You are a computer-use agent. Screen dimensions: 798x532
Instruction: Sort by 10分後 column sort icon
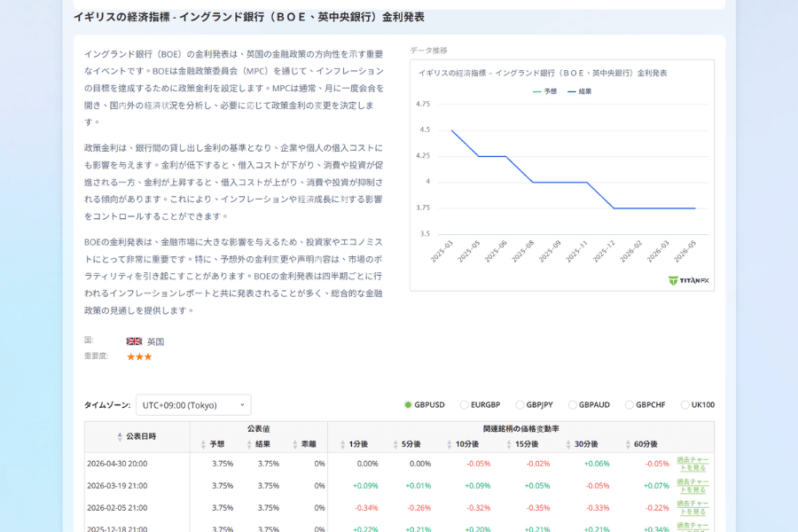tap(449, 444)
